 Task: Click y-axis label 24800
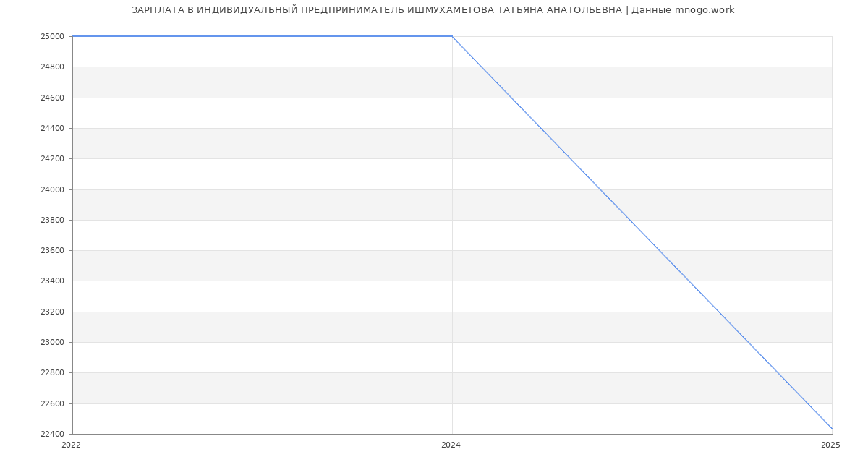(x=53, y=67)
